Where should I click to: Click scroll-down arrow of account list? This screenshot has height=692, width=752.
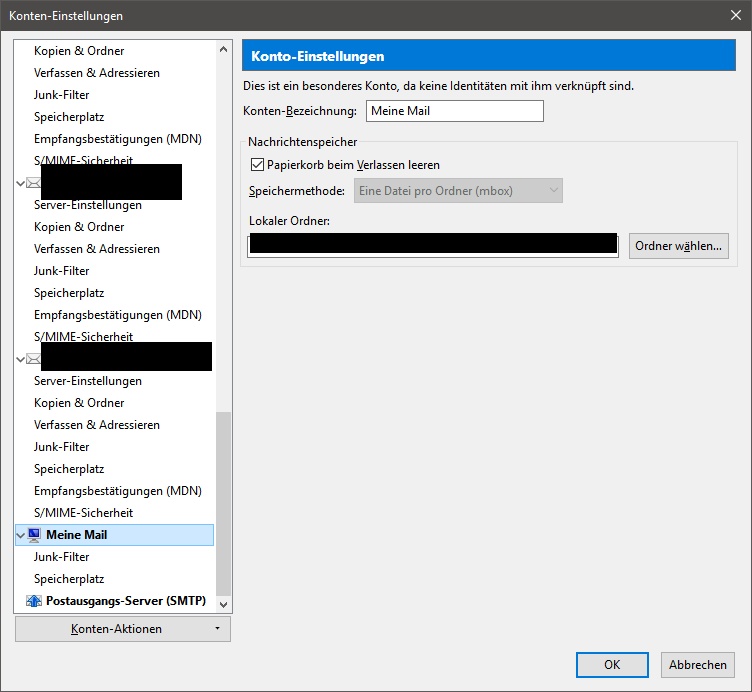[223, 604]
